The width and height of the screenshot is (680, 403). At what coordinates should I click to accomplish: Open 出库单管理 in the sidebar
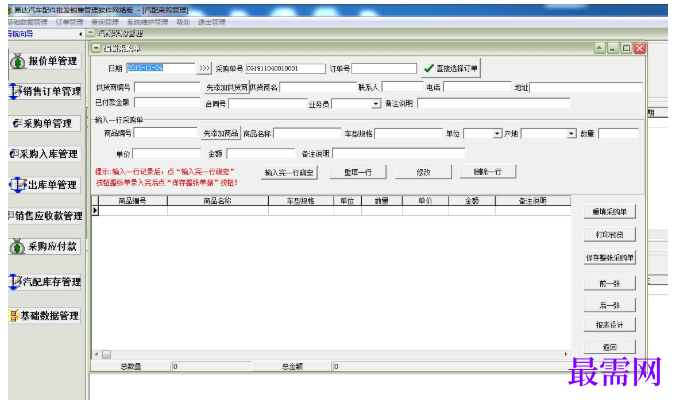(x=45, y=185)
